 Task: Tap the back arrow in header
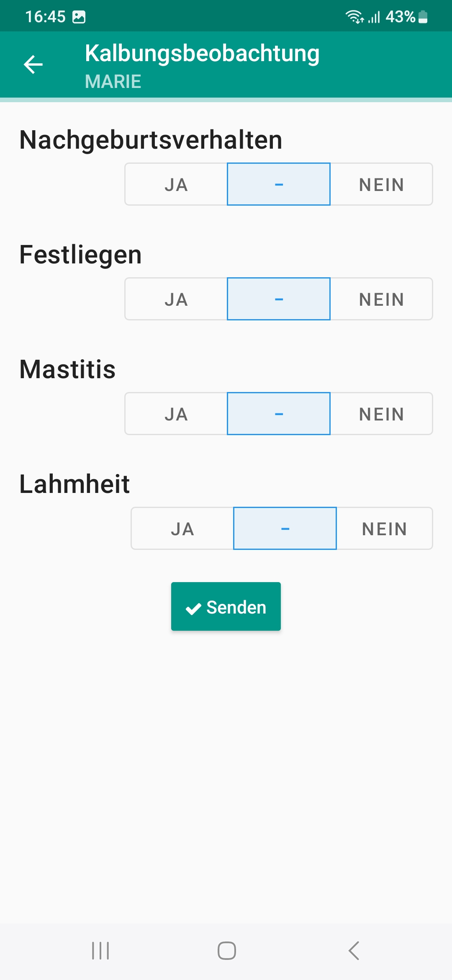[33, 64]
